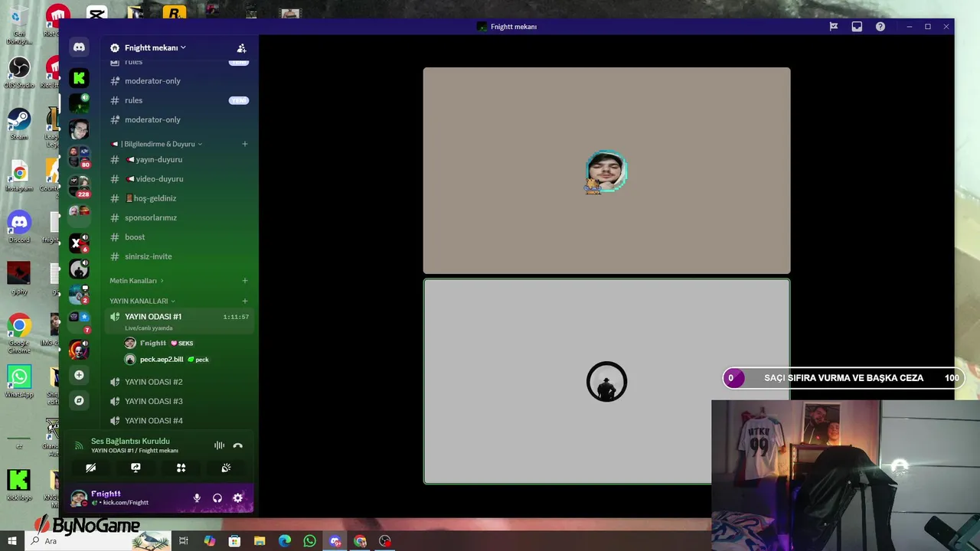
Task: Open user settings gear icon
Action: (x=238, y=498)
